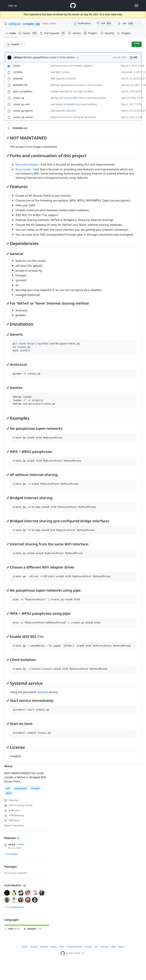Open the Insights tab

tap(124, 33)
